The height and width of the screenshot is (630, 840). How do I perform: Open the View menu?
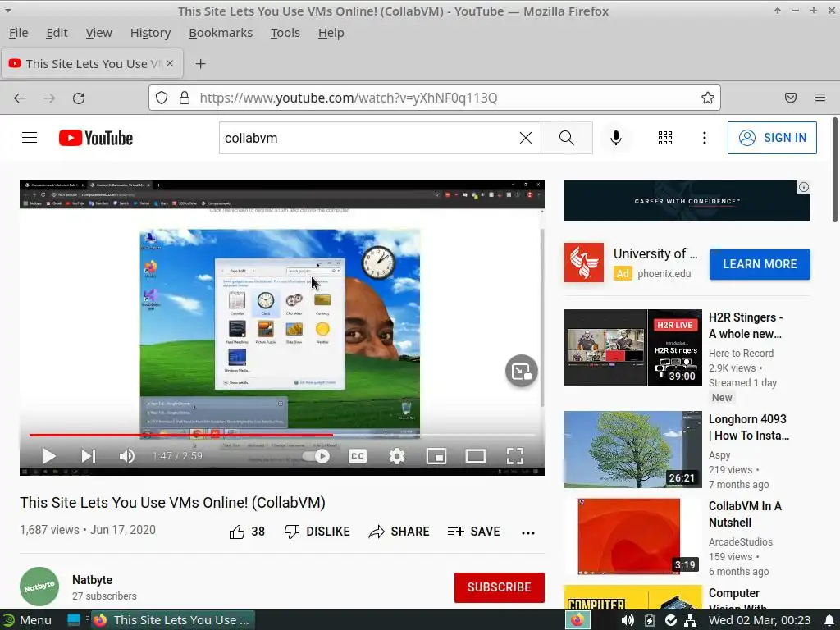[x=98, y=33]
